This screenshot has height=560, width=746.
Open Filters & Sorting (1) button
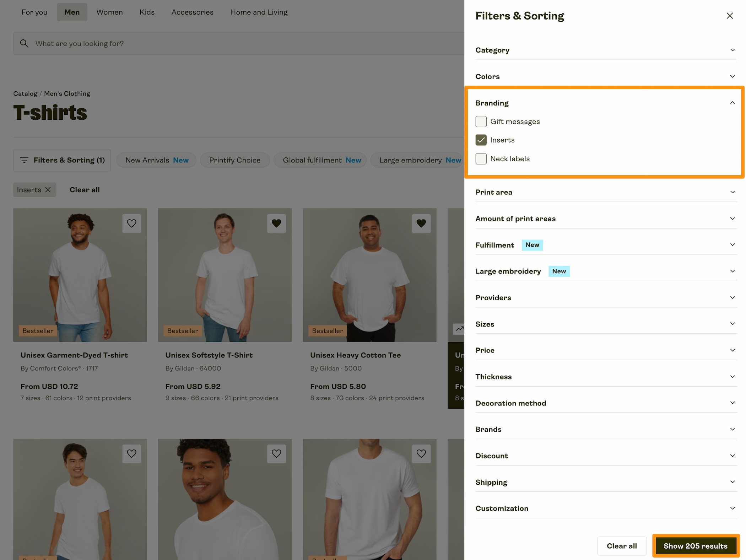(x=62, y=160)
